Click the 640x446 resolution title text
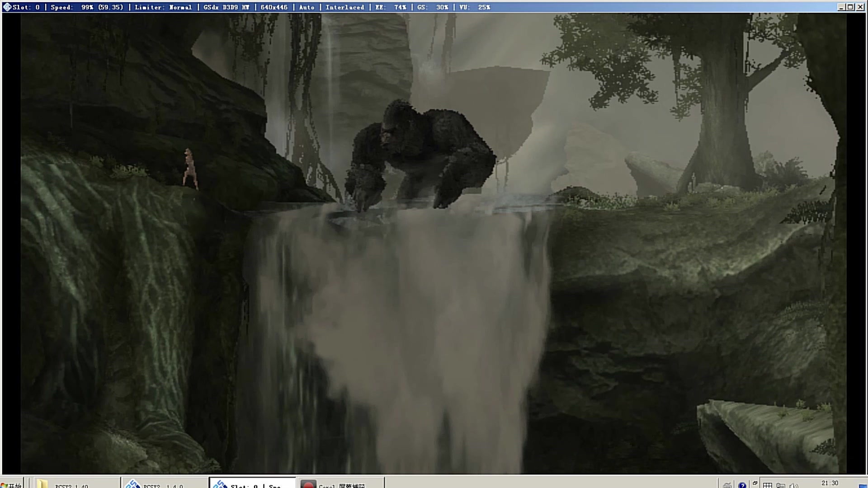 274,7
